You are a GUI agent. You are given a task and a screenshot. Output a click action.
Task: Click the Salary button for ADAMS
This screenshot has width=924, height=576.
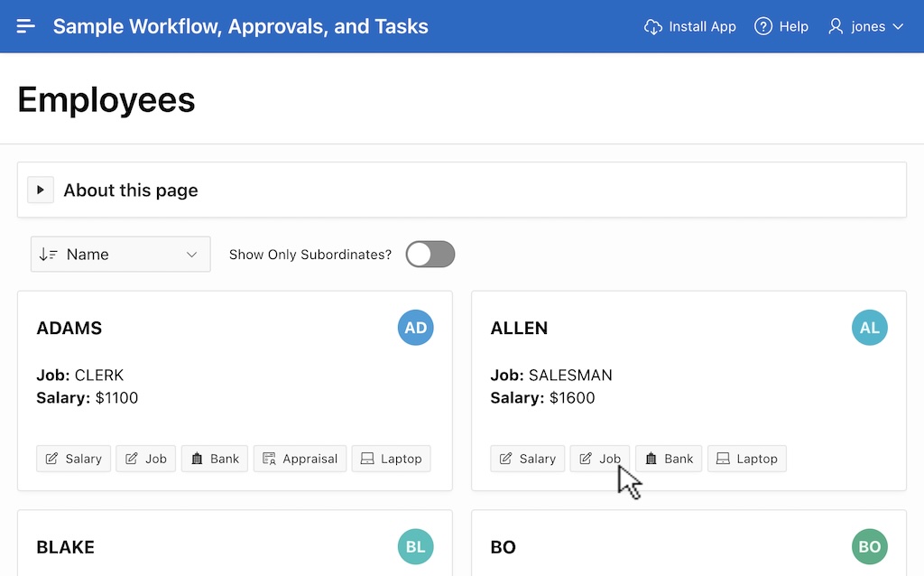(74, 459)
